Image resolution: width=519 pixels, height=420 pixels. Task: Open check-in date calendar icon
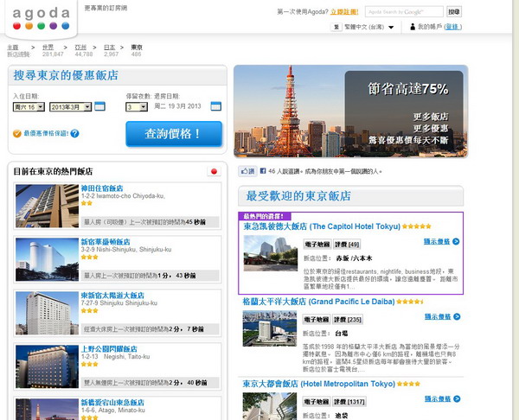[99, 106]
